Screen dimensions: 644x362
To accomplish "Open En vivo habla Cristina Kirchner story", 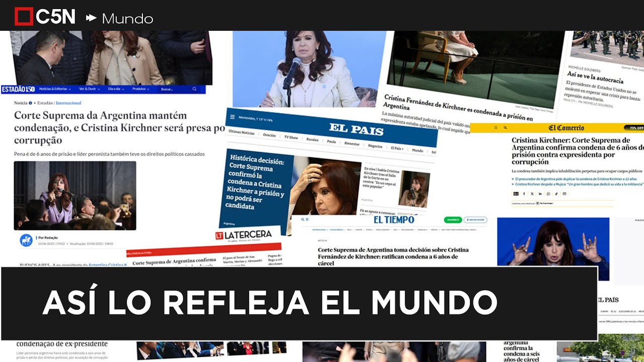I will tap(381, 177).
